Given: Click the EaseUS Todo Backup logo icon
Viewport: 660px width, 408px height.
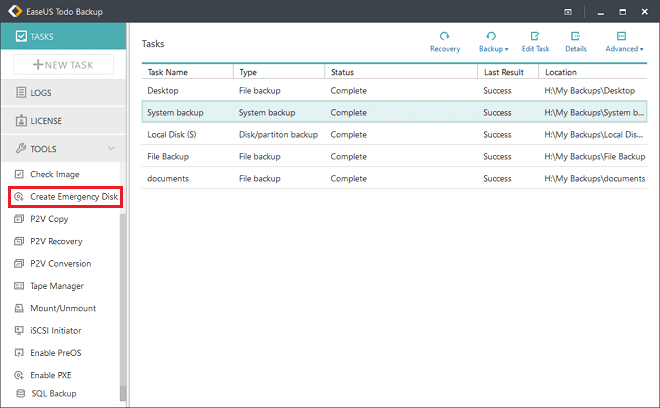Looking at the screenshot, I should tap(15, 11).
